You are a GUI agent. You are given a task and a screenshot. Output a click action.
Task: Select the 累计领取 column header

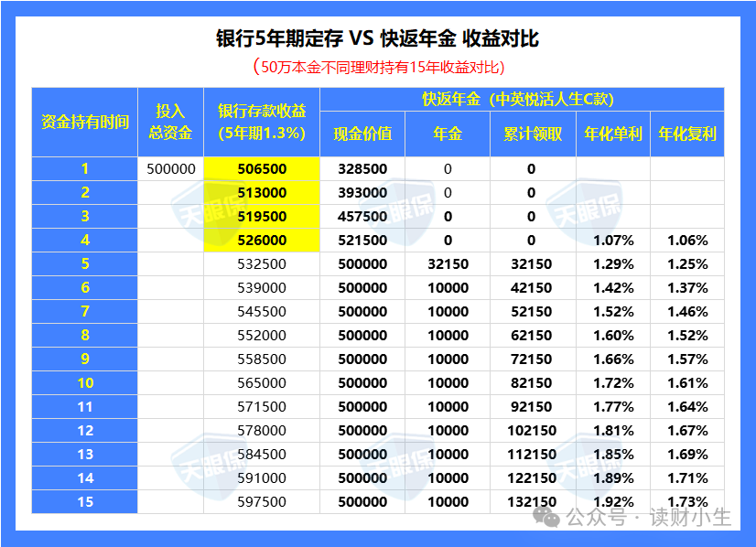tap(532, 134)
